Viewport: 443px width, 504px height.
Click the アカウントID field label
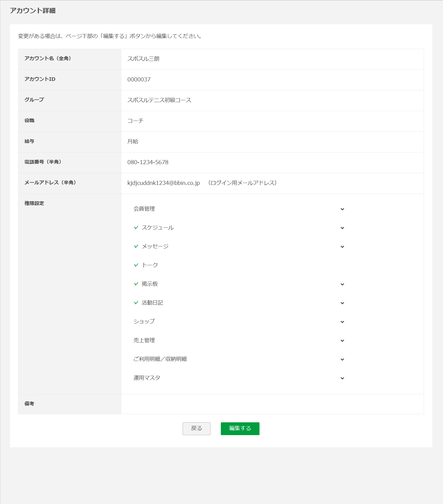tap(40, 79)
